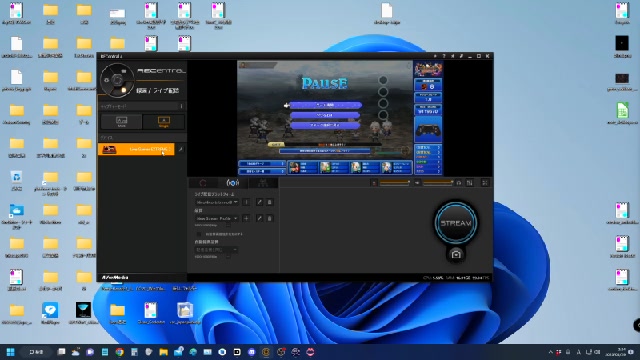640x360 pixels.
Task: Expand storage details toggle under HDD info
Action: [228, 257]
